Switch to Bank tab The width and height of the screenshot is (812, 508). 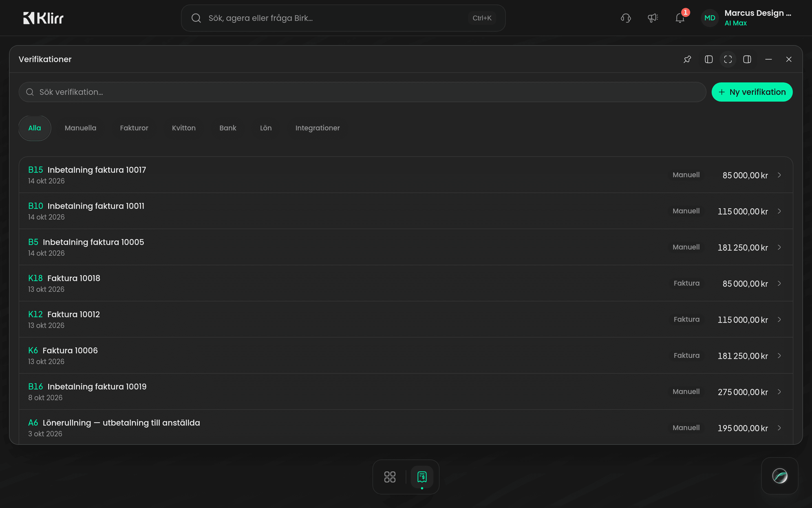[x=228, y=128]
